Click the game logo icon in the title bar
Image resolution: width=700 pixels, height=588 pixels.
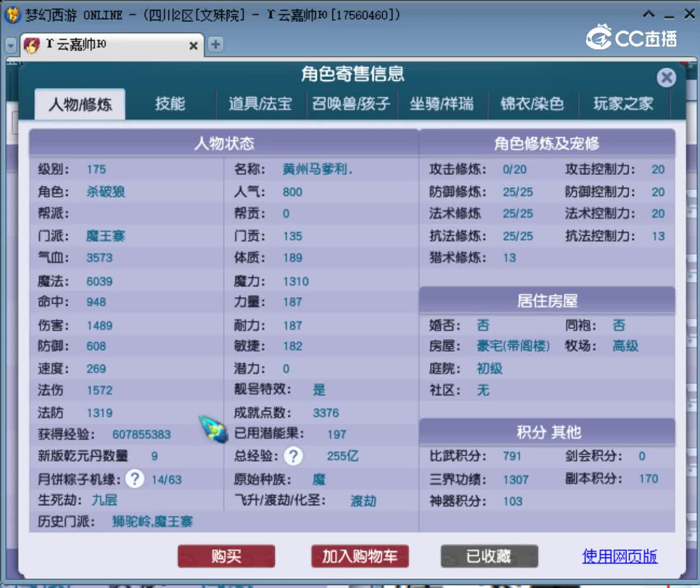[x=12, y=15]
